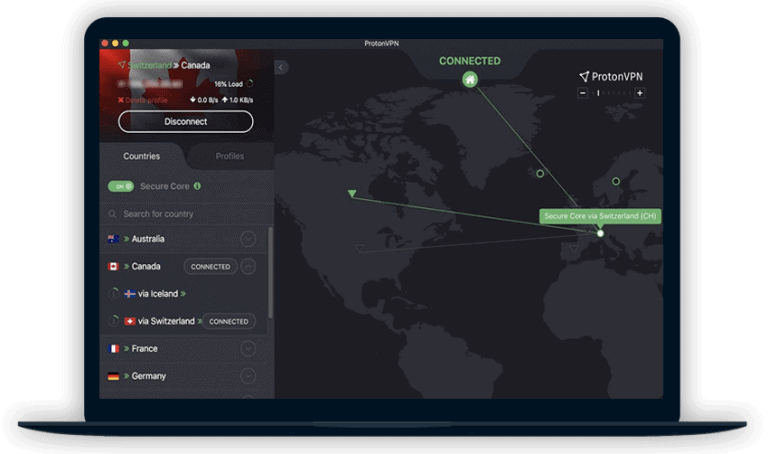Viewport: 768px width, 454px height.
Task: Click the search magnifier icon
Action: coord(112,214)
